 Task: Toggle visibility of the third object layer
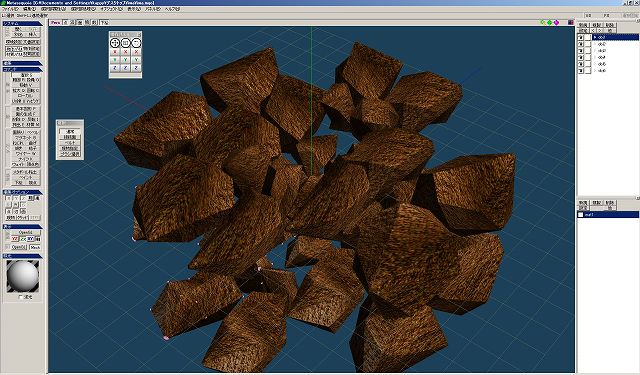(581, 51)
